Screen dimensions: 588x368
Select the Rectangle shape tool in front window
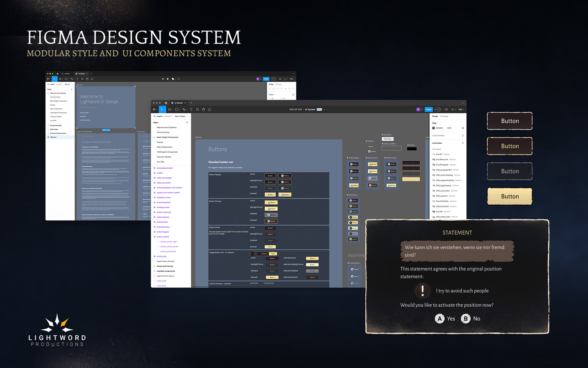tap(177, 109)
